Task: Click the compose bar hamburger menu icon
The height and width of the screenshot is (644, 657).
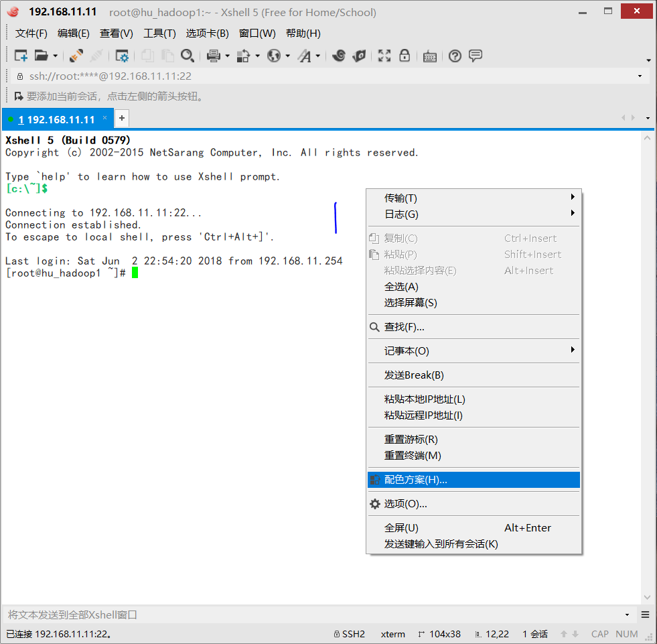Action: [x=645, y=615]
